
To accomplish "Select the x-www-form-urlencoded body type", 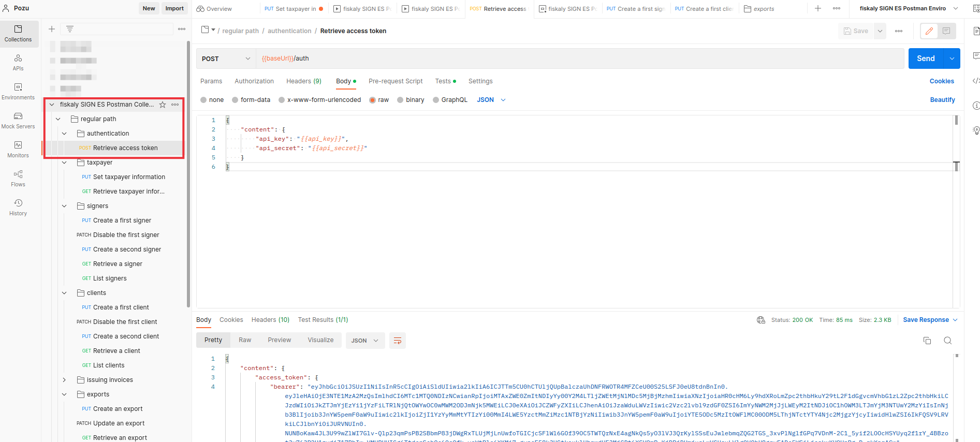I will pyautogui.click(x=282, y=100).
